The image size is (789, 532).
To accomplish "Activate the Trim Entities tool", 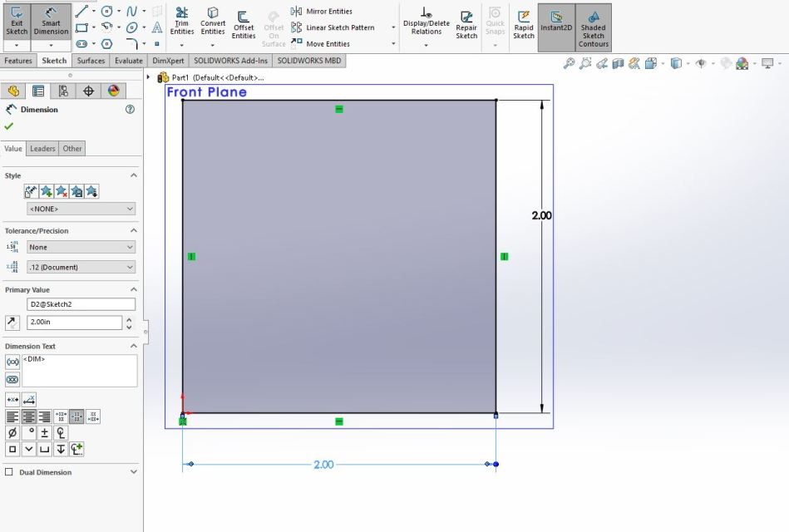I will click(x=181, y=21).
